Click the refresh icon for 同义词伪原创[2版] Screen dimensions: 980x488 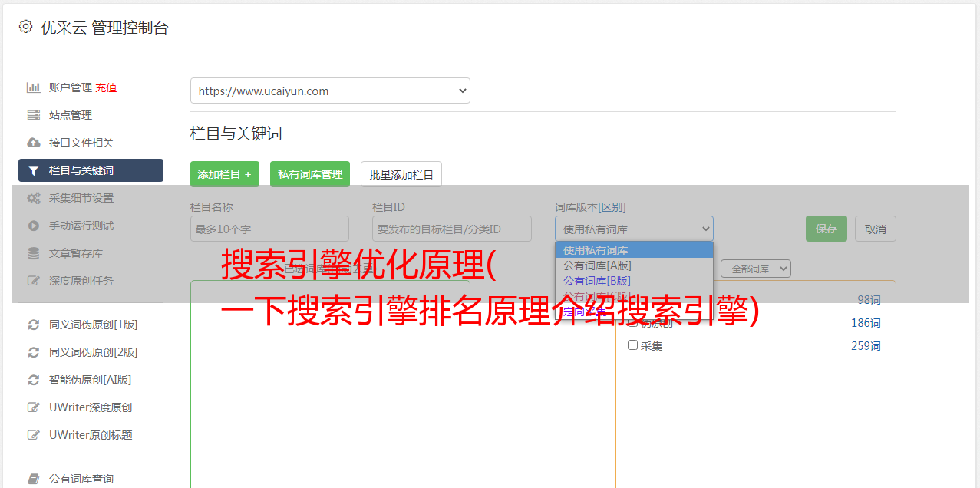[x=34, y=352]
